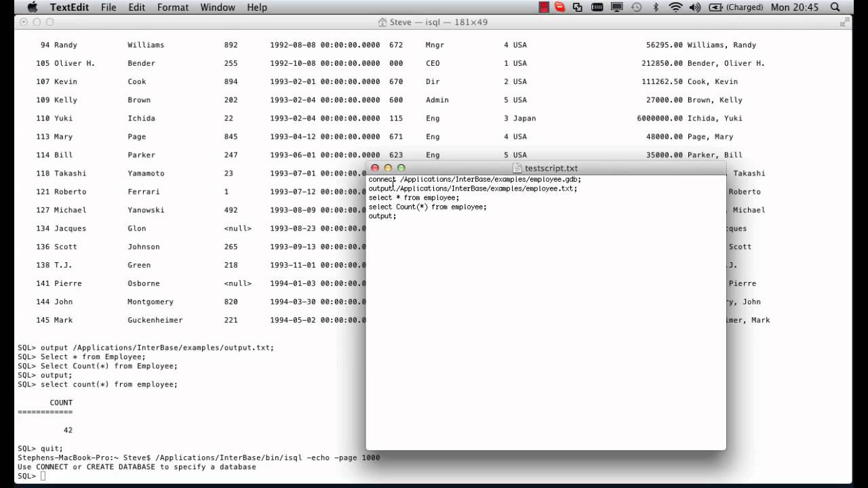Click the Admin job code in Brown row
Screen dimensions: 868x488
[437, 100]
